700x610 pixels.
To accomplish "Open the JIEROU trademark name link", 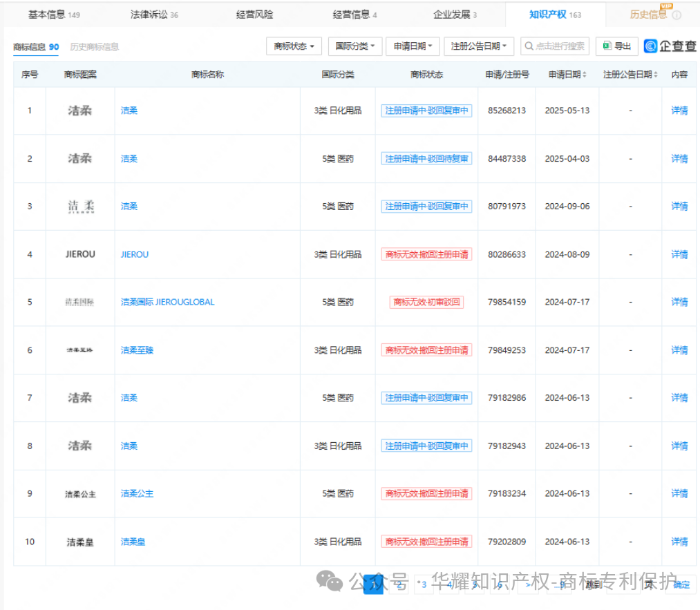I will (x=134, y=254).
